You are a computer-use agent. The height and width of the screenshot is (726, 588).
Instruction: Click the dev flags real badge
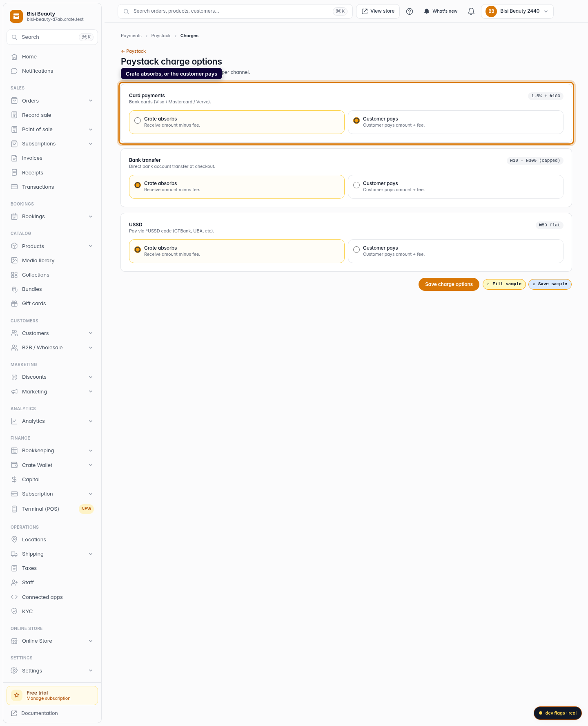tap(558, 713)
